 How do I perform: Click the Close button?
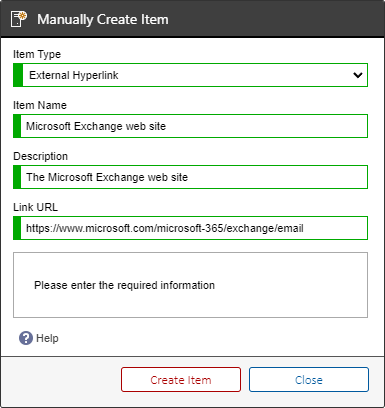coord(309,380)
